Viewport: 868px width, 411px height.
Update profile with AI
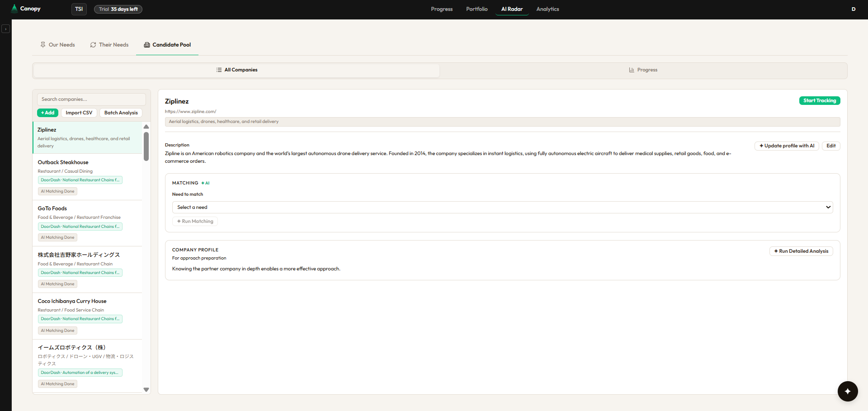click(787, 146)
